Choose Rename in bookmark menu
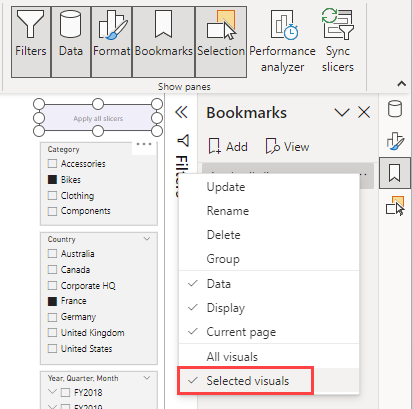 tap(269, 211)
